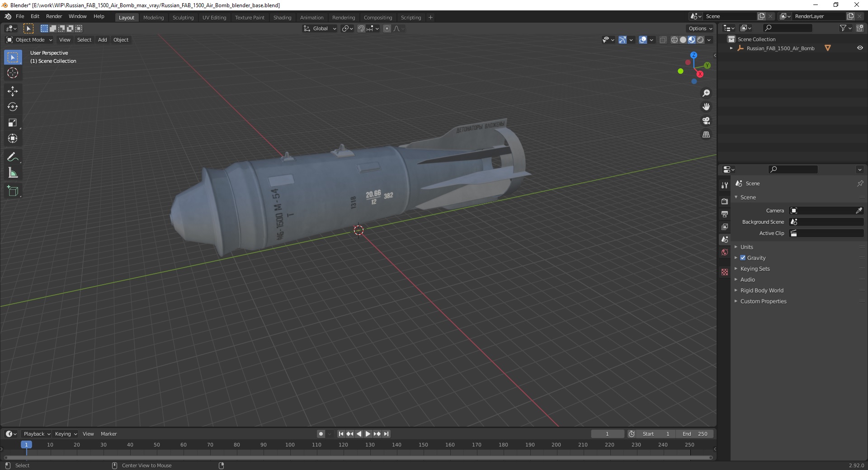Click the Blender logo menu icon

click(x=8, y=16)
